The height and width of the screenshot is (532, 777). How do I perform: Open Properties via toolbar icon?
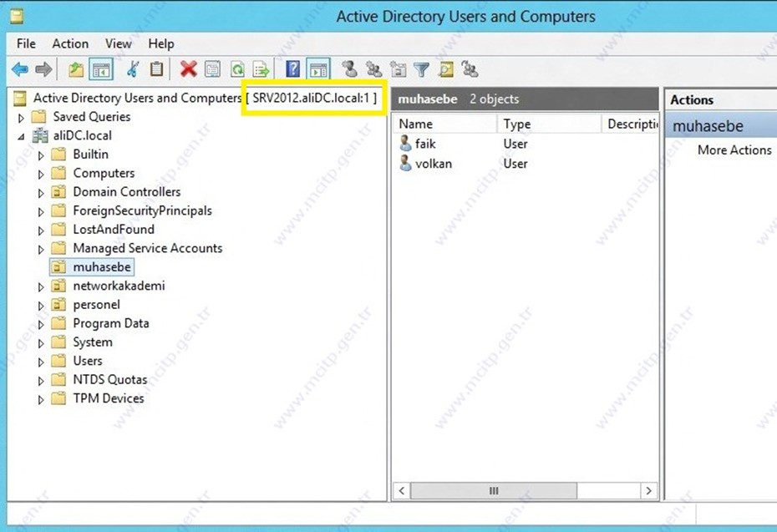click(x=212, y=69)
